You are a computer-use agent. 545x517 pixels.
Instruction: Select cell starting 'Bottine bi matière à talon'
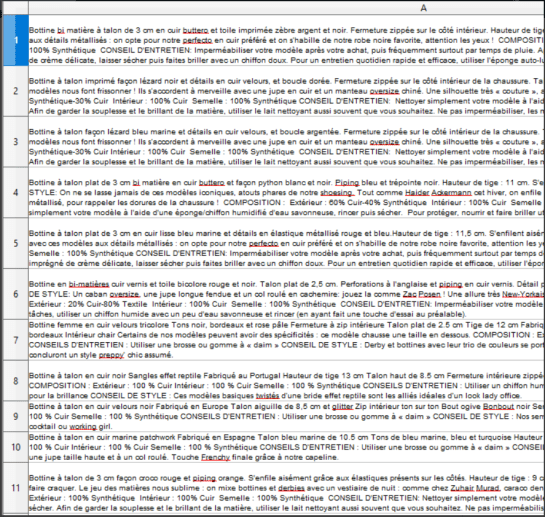pos(287,40)
